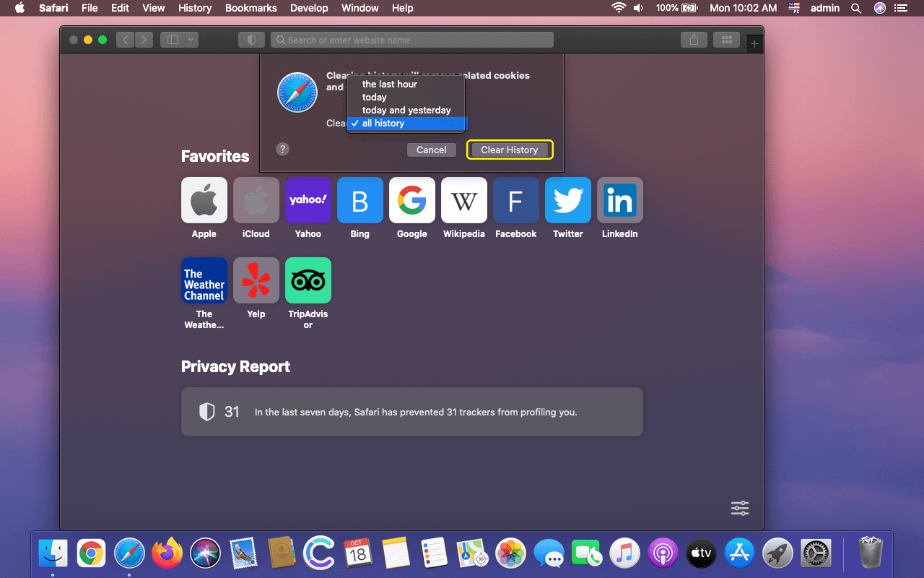Open the Wikipedia favorite
The height and width of the screenshot is (578, 924).
pyautogui.click(x=463, y=200)
